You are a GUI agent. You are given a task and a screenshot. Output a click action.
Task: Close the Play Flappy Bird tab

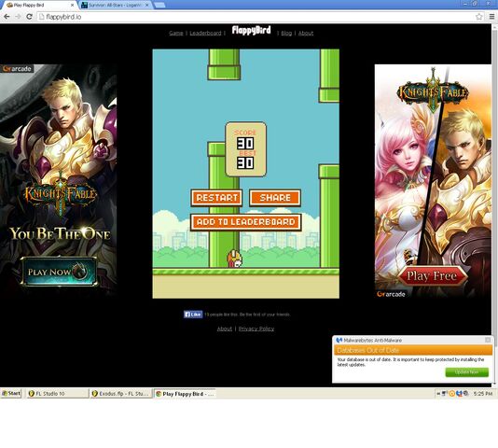click(72, 5)
